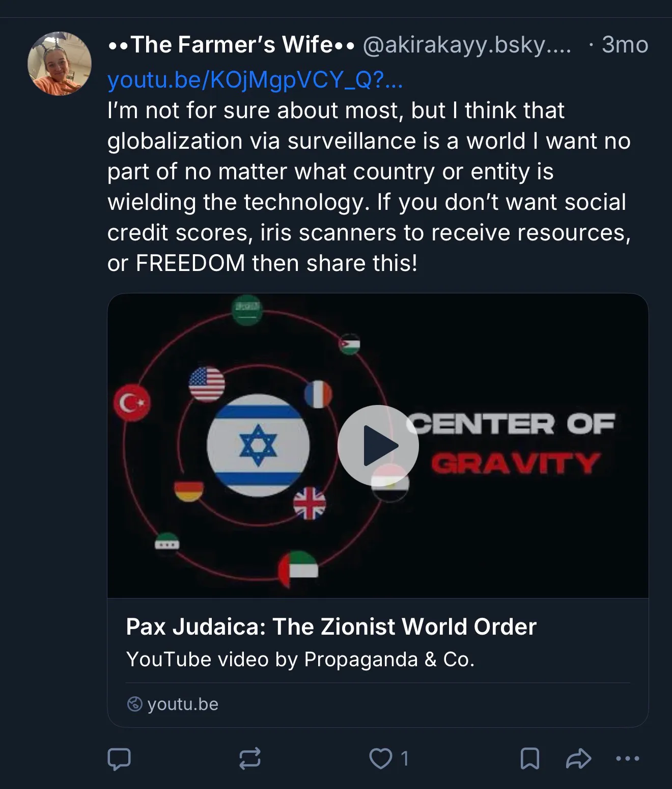This screenshot has width=672, height=789.
Task: Click the large center flag in video thumbnail
Action: (258, 445)
